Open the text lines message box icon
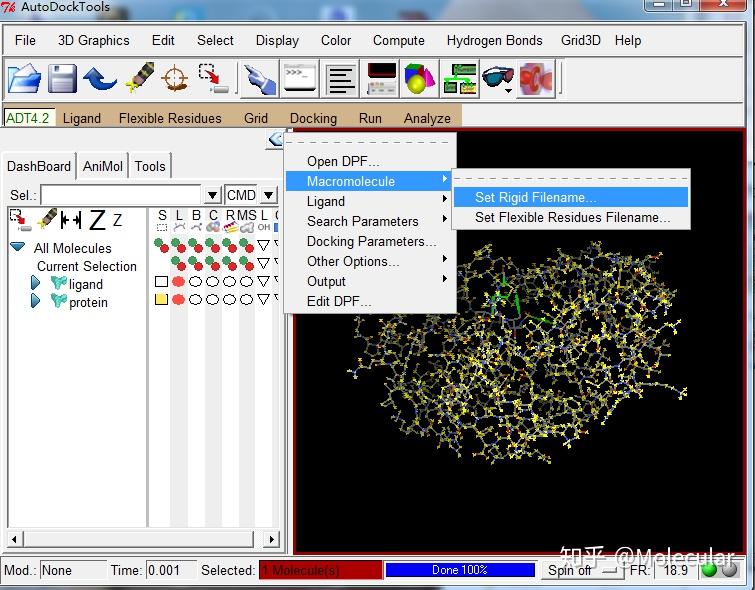Screen dimensions: 755x590 pos(340,79)
